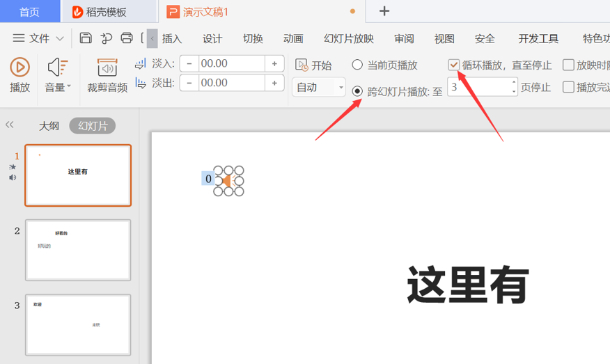Uncheck 循环播放，直至停止 checkbox
This screenshot has width=610, height=364.
click(453, 65)
